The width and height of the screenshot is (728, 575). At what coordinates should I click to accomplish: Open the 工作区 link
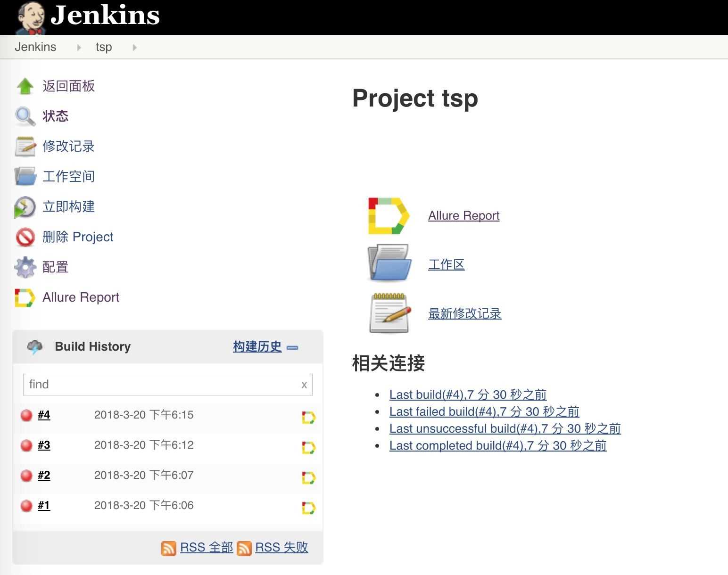[x=447, y=264]
